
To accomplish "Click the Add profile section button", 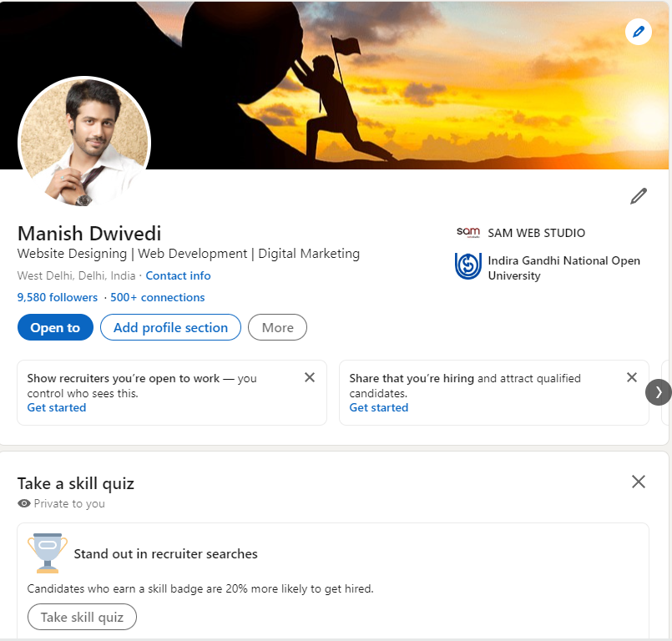I will [x=170, y=328].
